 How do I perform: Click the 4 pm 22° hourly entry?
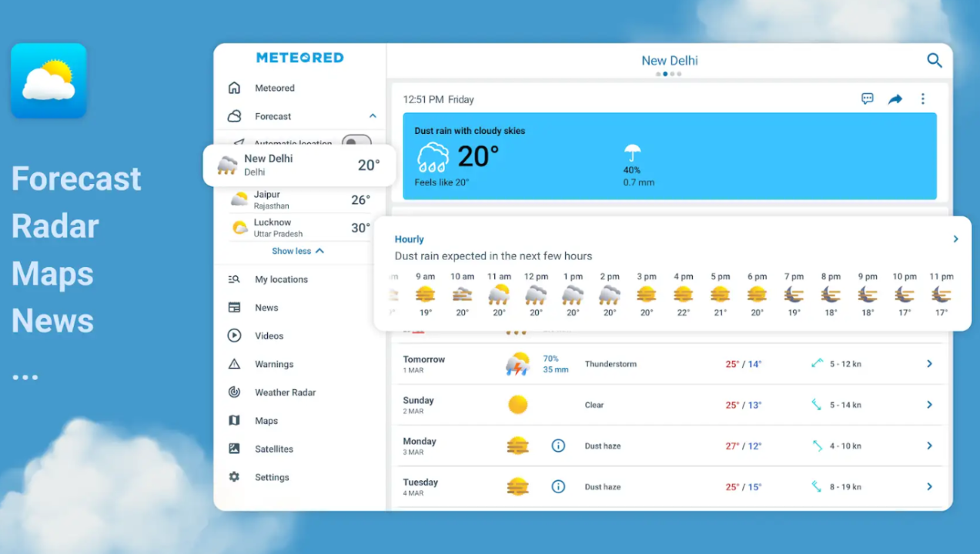click(683, 295)
